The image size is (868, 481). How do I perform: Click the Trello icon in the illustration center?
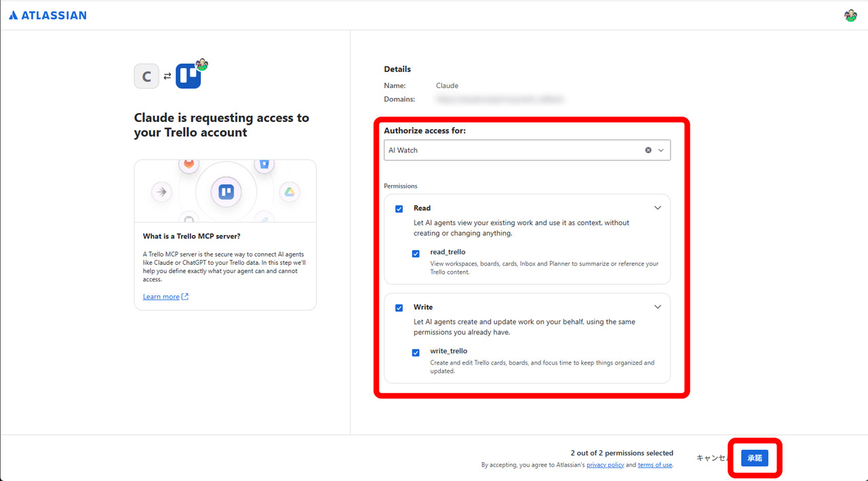pyautogui.click(x=226, y=192)
